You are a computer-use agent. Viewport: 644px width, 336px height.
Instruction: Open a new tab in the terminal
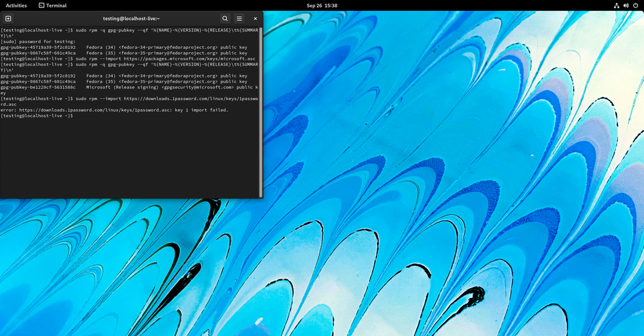[8, 19]
